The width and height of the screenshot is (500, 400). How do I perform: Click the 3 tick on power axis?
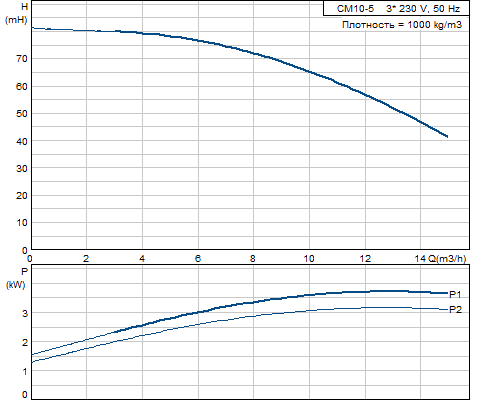click(x=25, y=313)
